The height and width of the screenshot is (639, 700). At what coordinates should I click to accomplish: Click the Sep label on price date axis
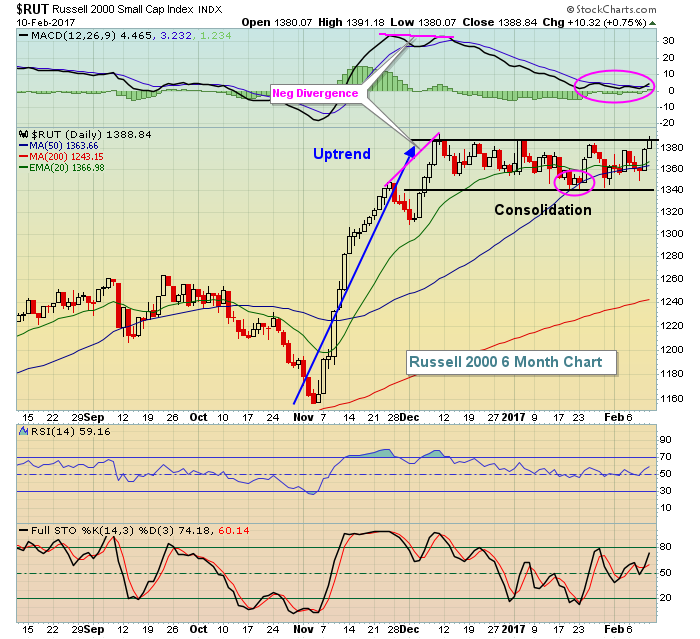[x=94, y=417]
